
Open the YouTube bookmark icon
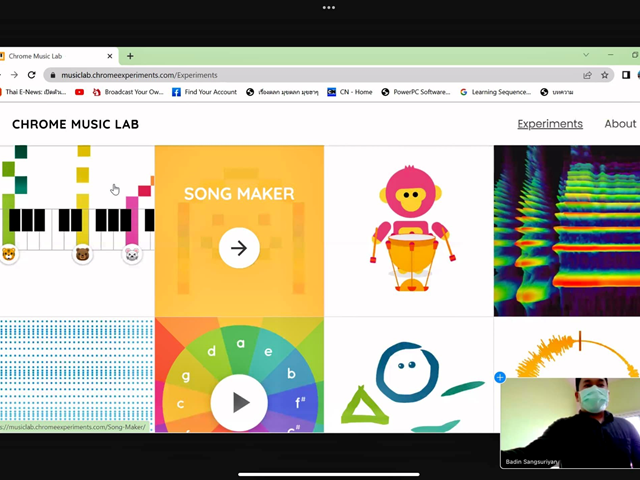click(x=79, y=92)
